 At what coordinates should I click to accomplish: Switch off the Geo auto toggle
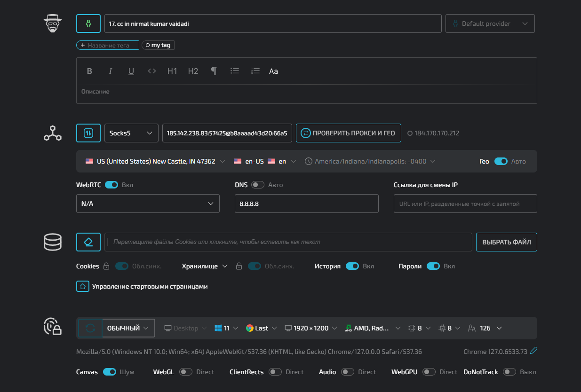(x=501, y=161)
